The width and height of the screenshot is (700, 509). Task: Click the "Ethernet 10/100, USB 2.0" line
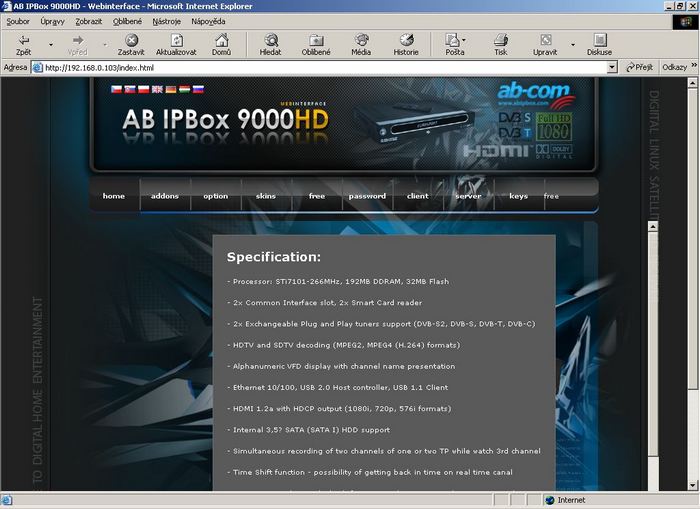coord(338,388)
